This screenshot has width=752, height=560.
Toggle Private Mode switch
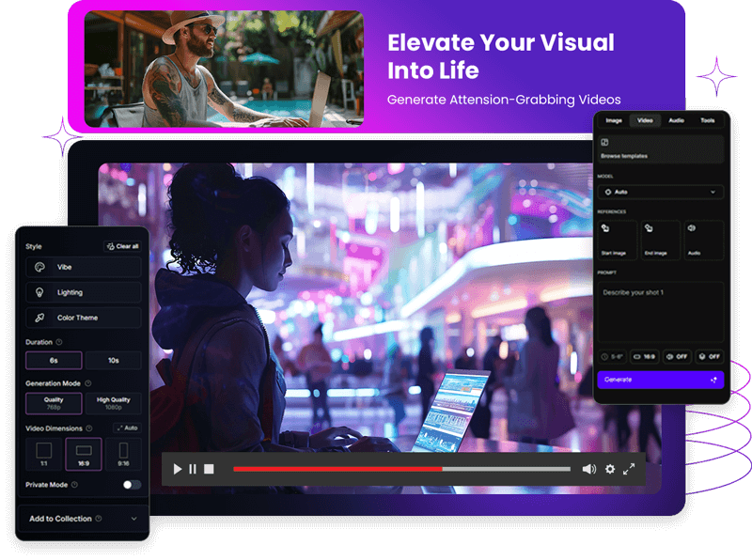point(132,485)
